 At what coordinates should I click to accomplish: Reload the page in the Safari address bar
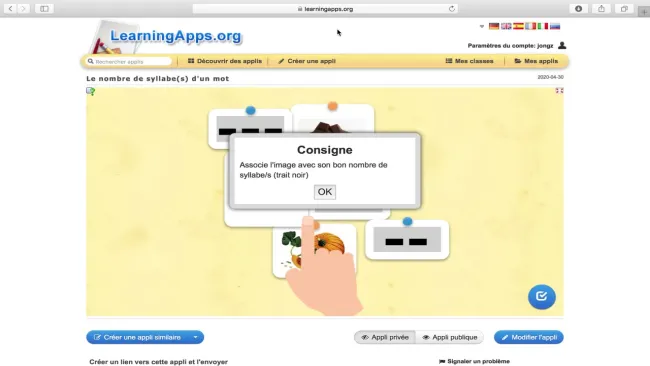coord(451,9)
